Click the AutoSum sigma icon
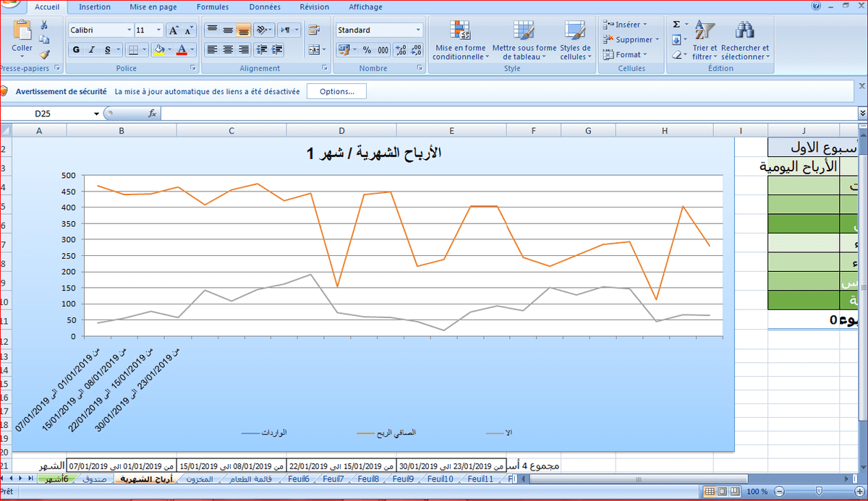Image resolution: width=868 pixels, height=501 pixels. click(676, 25)
